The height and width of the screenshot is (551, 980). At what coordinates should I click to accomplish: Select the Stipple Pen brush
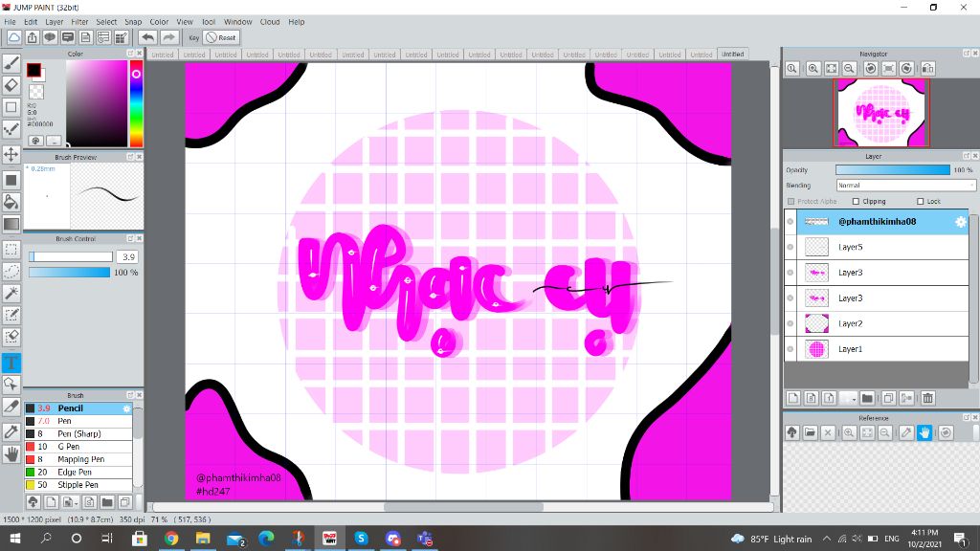pyautogui.click(x=78, y=485)
